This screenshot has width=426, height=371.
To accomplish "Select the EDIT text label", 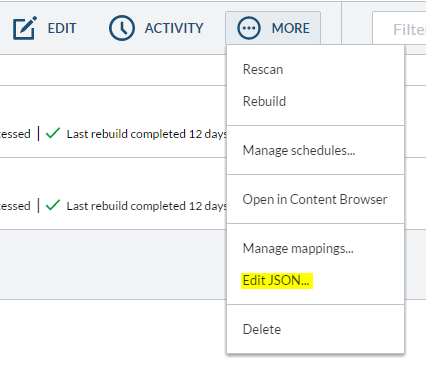I will 62,28.
